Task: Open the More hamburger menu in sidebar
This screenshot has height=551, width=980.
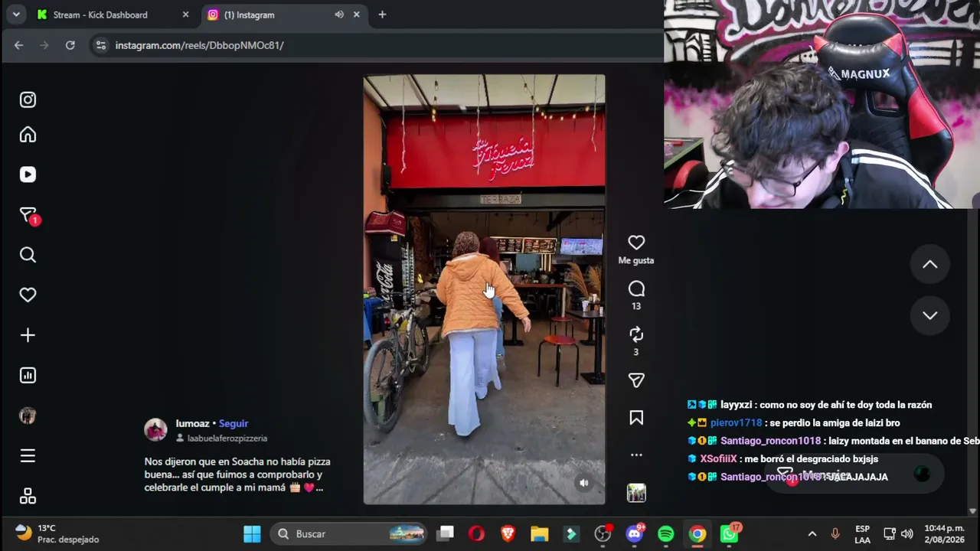Action: tap(28, 456)
